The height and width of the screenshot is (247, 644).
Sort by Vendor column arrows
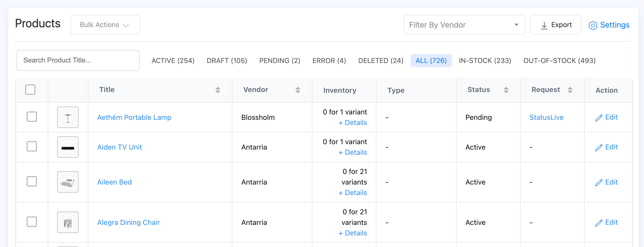pyautogui.click(x=298, y=90)
